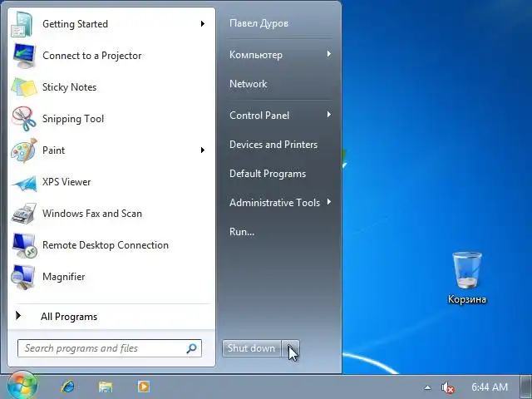
Task: Open Devices and Printers
Action: (x=273, y=145)
